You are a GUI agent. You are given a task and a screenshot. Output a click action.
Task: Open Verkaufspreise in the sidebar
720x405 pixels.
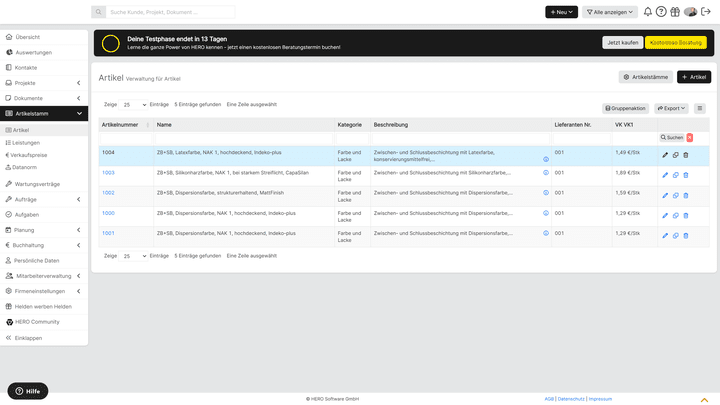(x=27, y=155)
